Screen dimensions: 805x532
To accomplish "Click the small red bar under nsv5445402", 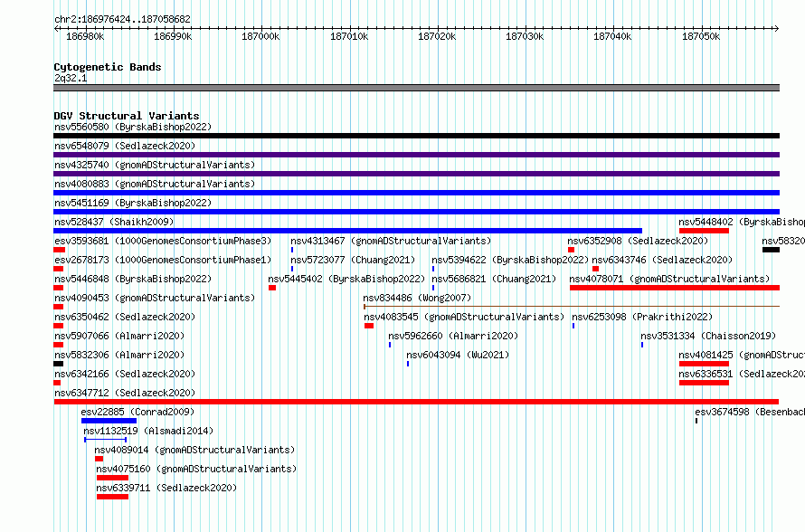I will coord(272,288).
